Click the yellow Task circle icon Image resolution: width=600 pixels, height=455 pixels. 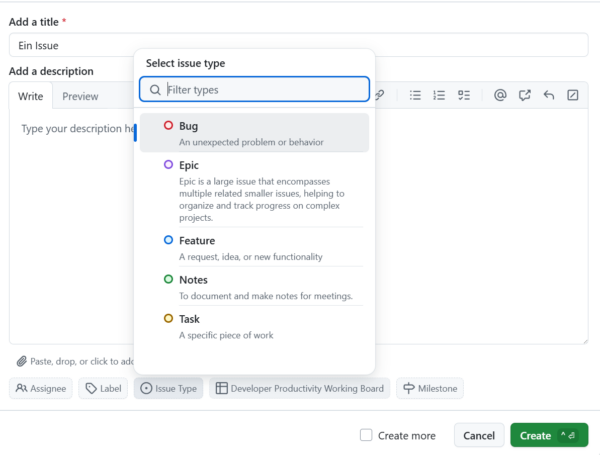168,318
